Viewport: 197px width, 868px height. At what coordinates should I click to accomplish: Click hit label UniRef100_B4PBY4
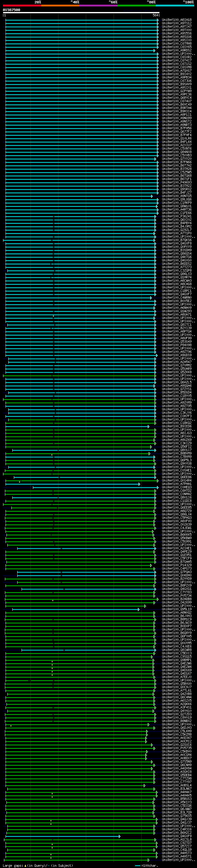coord(177,223)
